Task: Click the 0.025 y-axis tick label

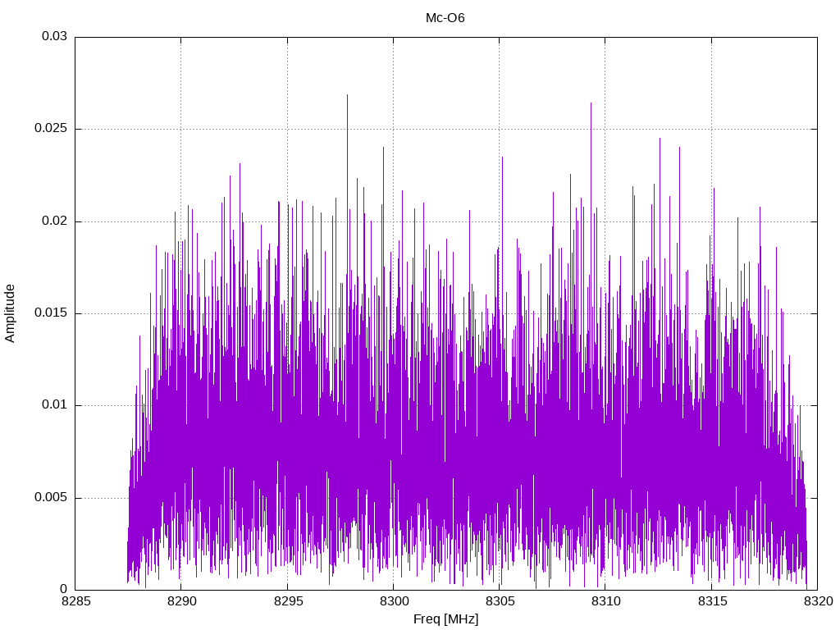Action: click(52, 129)
